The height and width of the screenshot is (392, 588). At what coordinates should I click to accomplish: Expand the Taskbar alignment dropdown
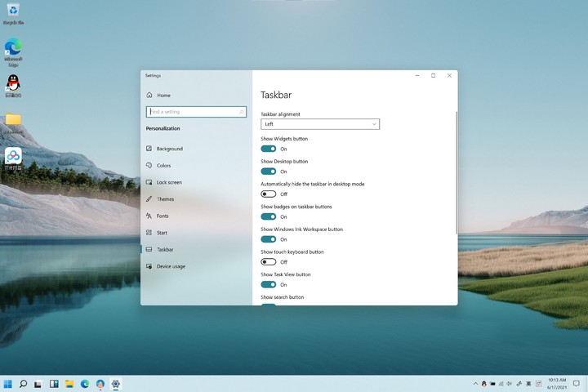click(320, 124)
